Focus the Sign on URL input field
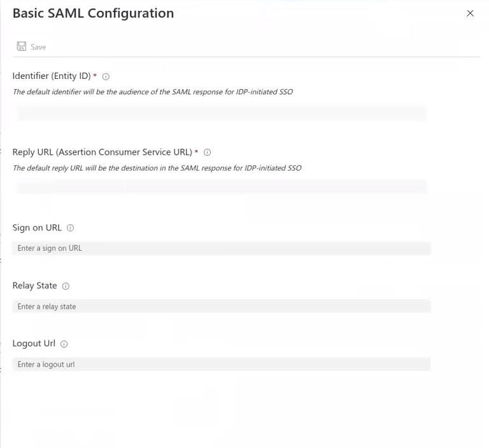Image resolution: width=489 pixels, height=448 pixels. (221, 248)
